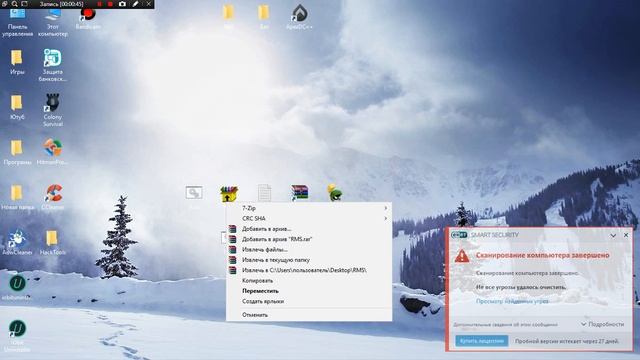
Task: Expand Подробности in ESET notification
Action: tap(602, 324)
